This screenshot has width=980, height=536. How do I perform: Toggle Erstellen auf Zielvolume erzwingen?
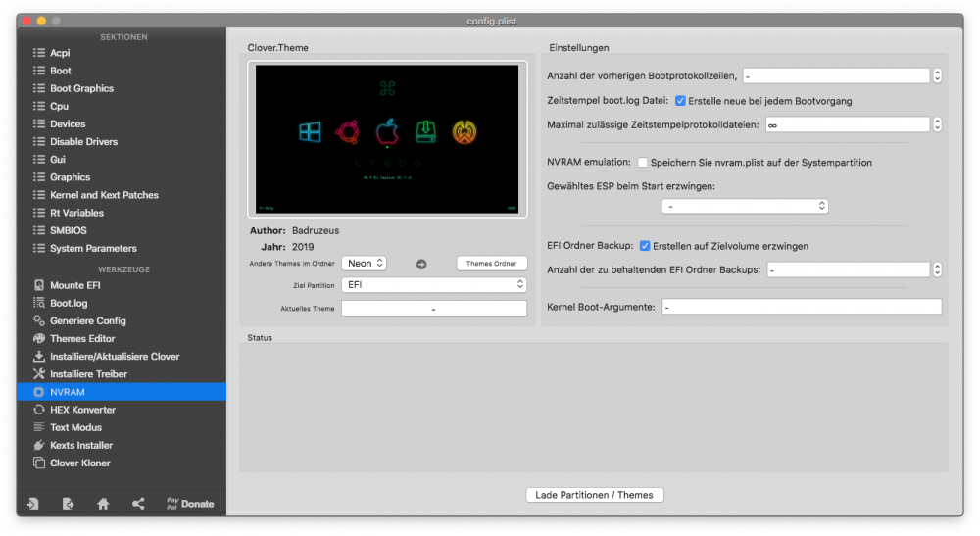(645, 246)
